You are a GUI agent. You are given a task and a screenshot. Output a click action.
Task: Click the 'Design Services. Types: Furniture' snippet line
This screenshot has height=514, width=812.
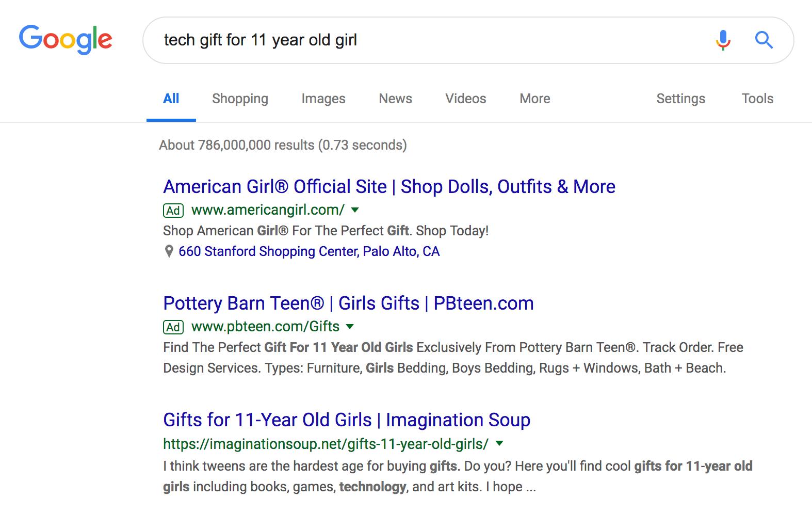(x=444, y=368)
